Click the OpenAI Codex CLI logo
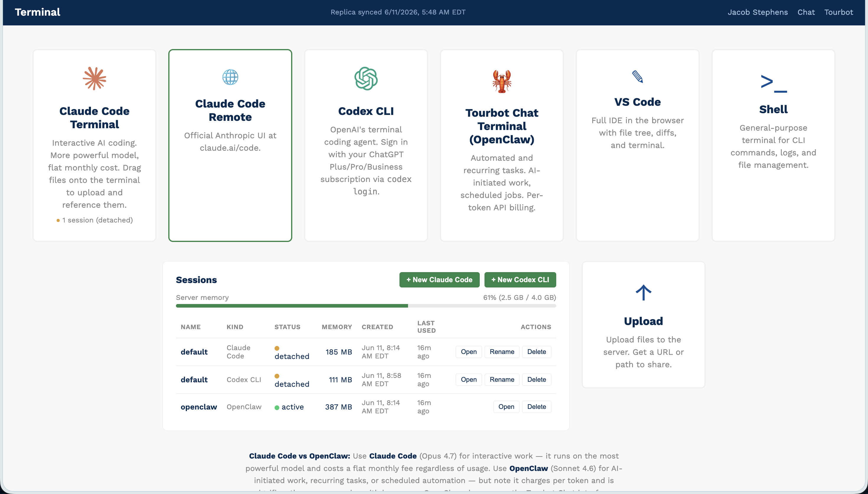Image resolution: width=868 pixels, height=494 pixels. click(x=366, y=78)
